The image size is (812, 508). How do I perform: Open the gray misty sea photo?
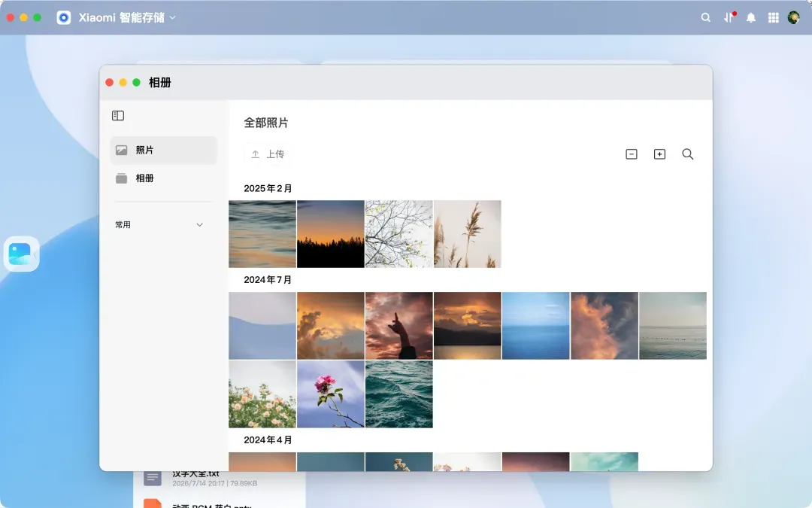(x=673, y=326)
